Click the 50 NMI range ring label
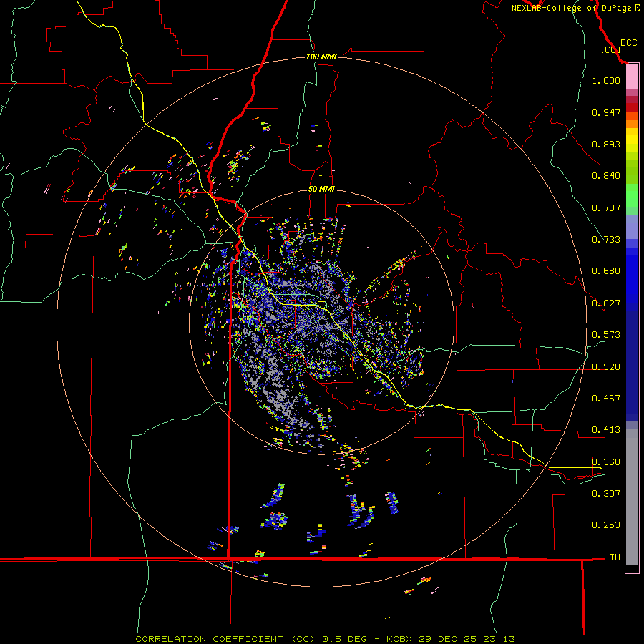The width and height of the screenshot is (644, 644). point(321,189)
